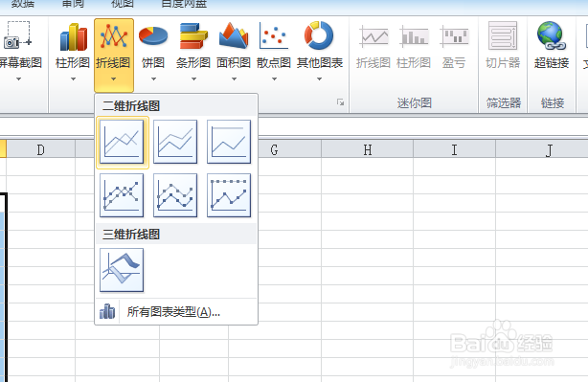Screen dimensions: 588x382
Task: Open the Scatter chart (散点图) icon
Action: pyautogui.click(x=274, y=36)
